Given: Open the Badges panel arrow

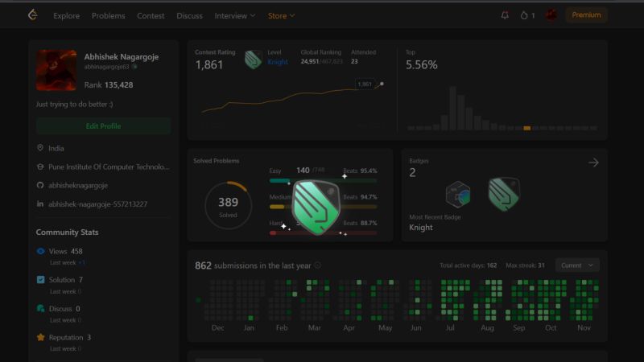Looking at the screenshot, I should tap(593, 162).
